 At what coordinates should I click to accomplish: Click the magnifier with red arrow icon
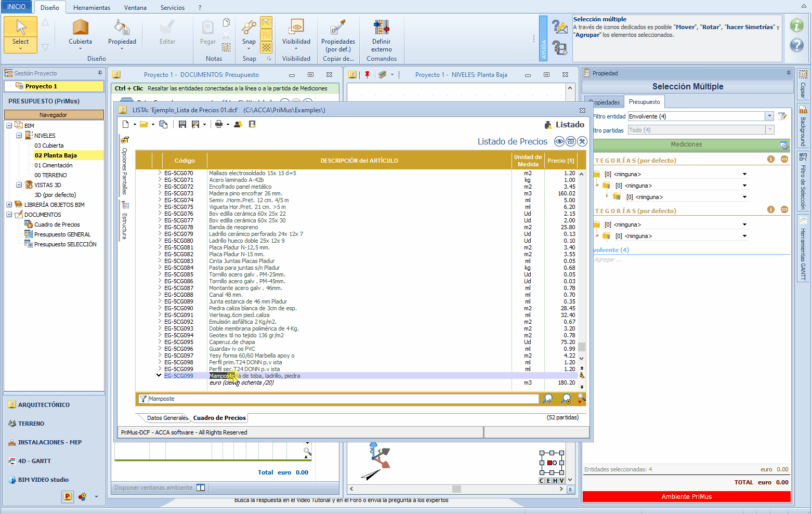click(x=581, y=399)
